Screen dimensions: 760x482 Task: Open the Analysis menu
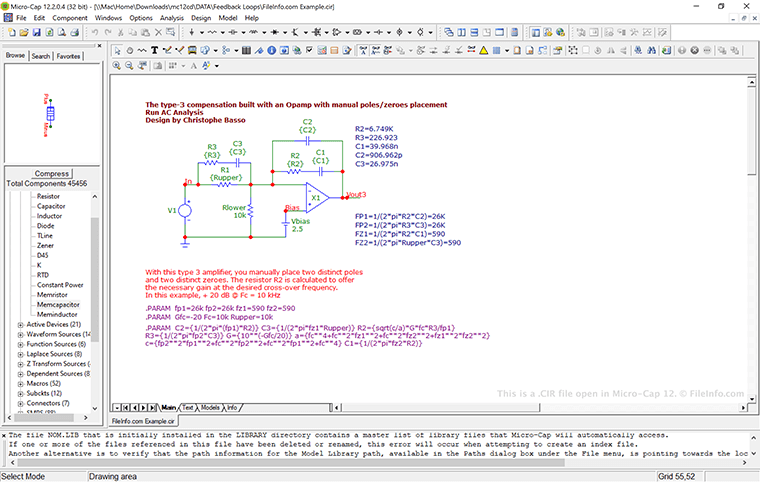point(171,18)
